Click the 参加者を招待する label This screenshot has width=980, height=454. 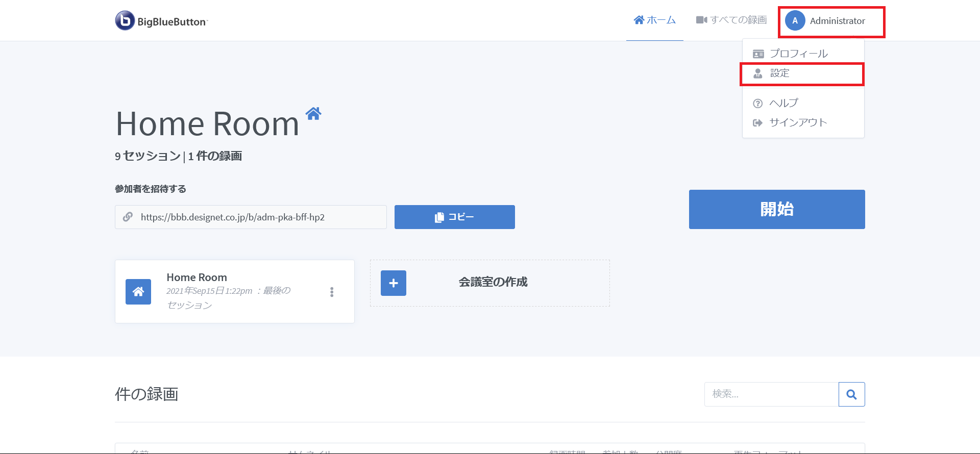click(151, 189)
